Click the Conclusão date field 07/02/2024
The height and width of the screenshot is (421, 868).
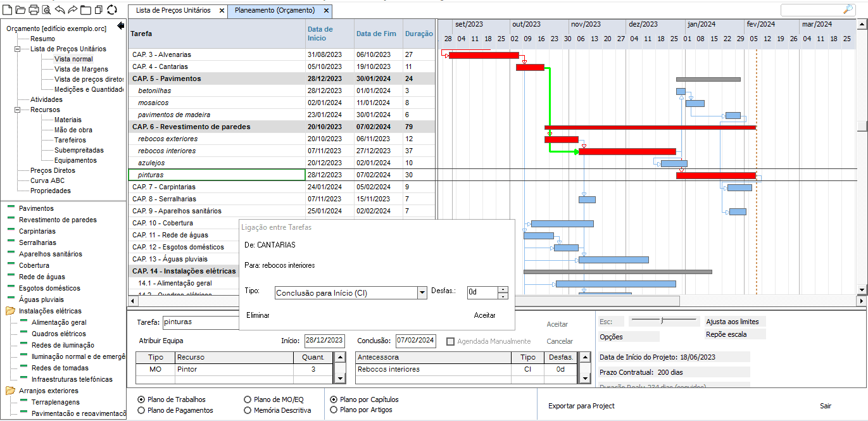point(416,341)
